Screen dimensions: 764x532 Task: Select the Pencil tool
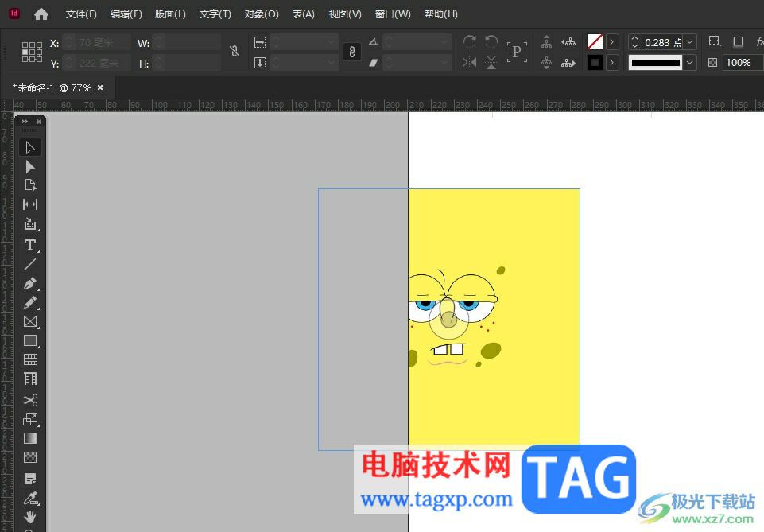click(x=30, y=302)
